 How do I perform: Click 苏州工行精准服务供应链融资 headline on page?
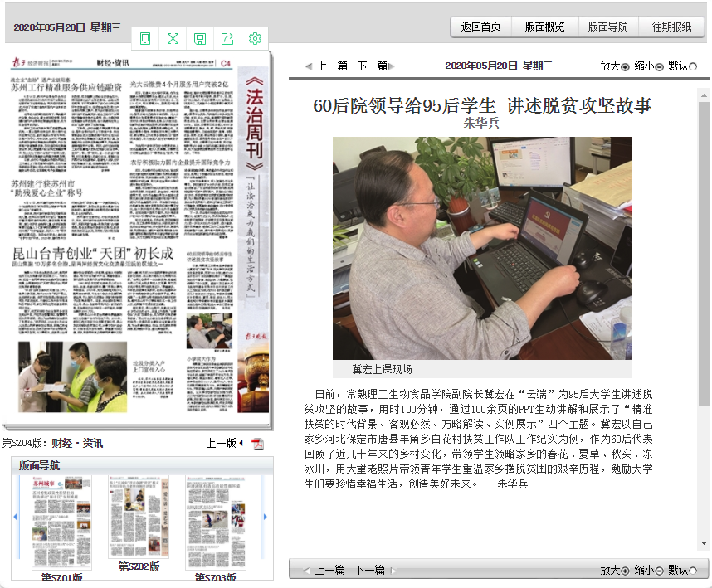click(66, 87)
